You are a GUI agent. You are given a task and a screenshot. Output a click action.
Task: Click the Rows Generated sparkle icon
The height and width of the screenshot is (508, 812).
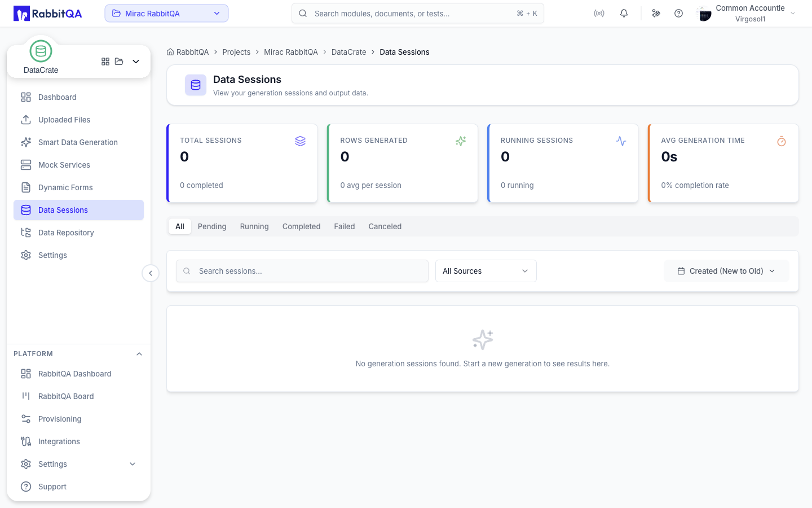click(461, 141)
